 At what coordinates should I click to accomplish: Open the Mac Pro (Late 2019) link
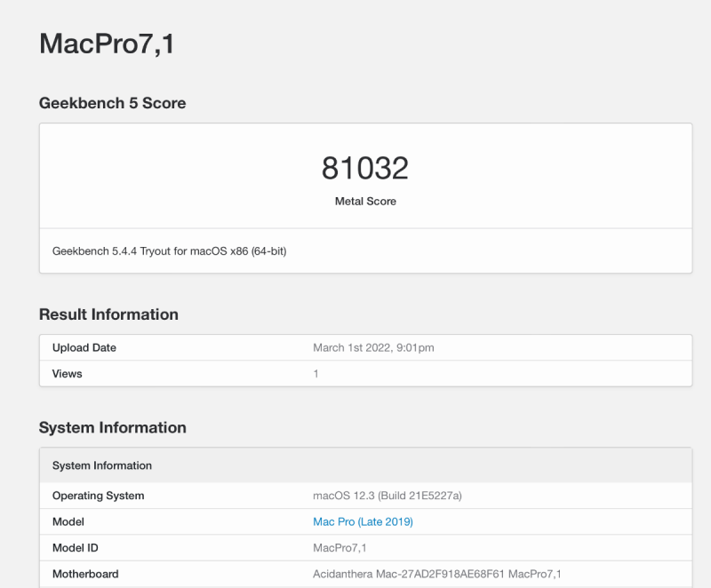click(363, 522)
